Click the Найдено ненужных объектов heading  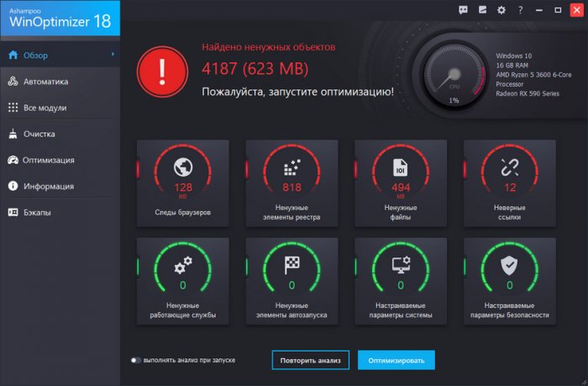(269, 47)
